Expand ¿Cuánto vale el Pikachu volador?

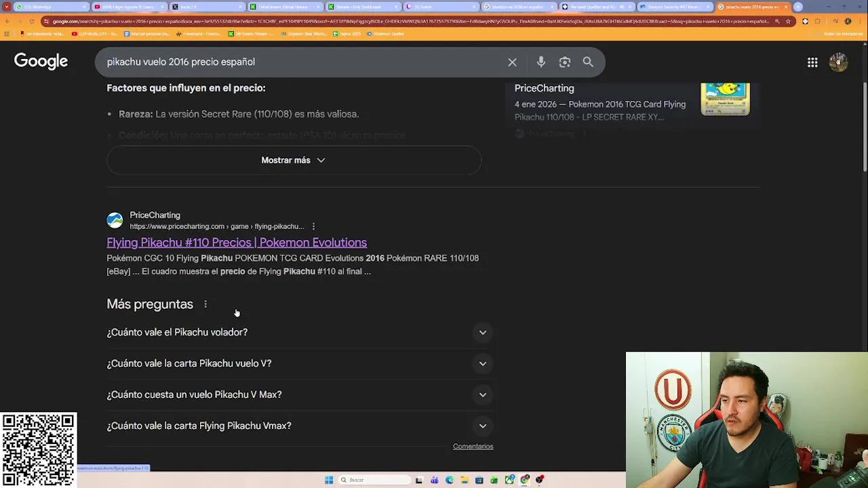point(299,332)
